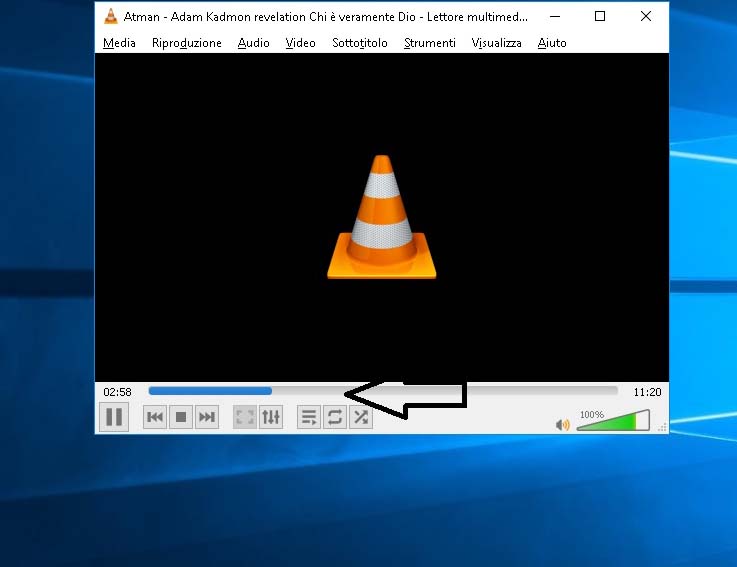Screen dimensions: 737x567
Task: Open the Riproduzione menu
Action: [187, 43]
